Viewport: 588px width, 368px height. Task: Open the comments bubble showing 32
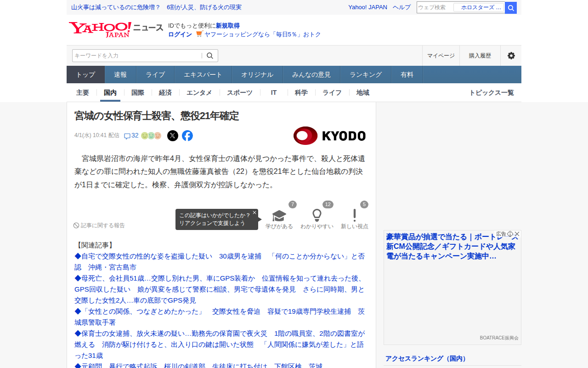[x=131, y=136]
